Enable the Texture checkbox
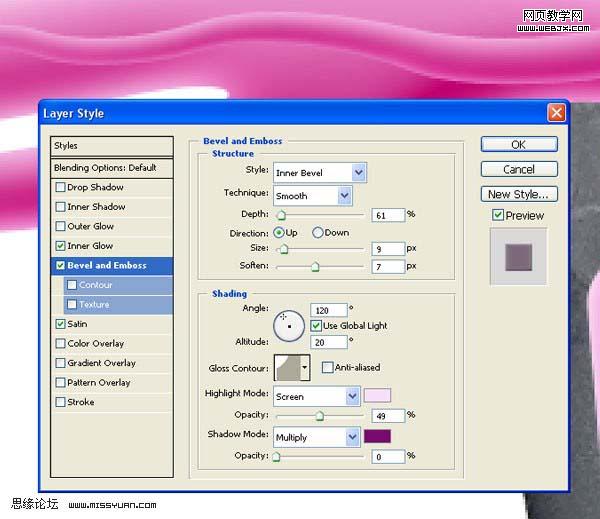Screen dimensions: 600x519 (x=72, y=304)
